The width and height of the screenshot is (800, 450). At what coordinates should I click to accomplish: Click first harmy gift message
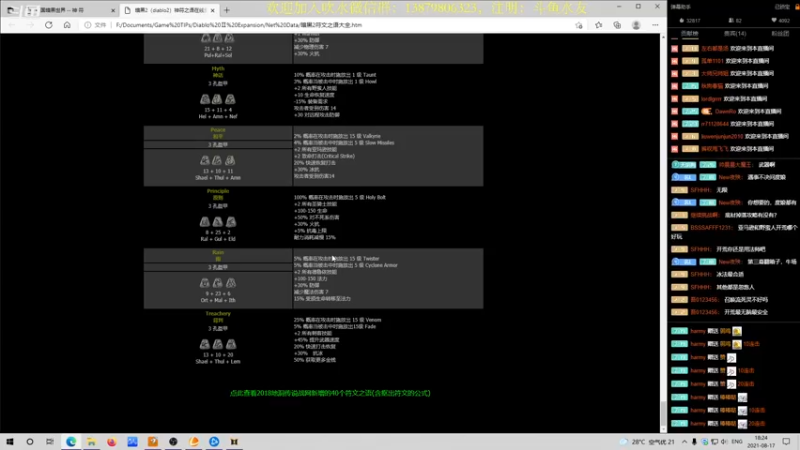pyautogui.click(x=707, y=331)
